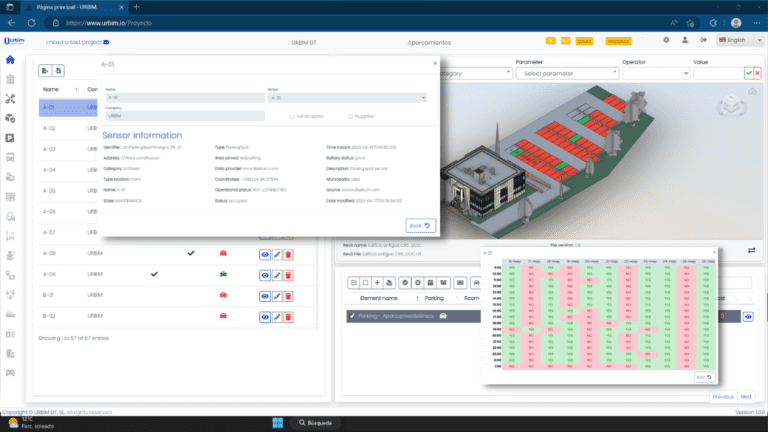Open user profile icon in header
This screenshot has height=432, width=768.
coord(685,40)
